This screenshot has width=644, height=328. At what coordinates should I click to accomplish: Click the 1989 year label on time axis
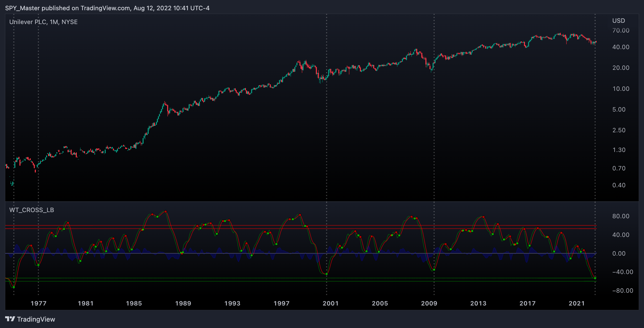pos(183,303)
